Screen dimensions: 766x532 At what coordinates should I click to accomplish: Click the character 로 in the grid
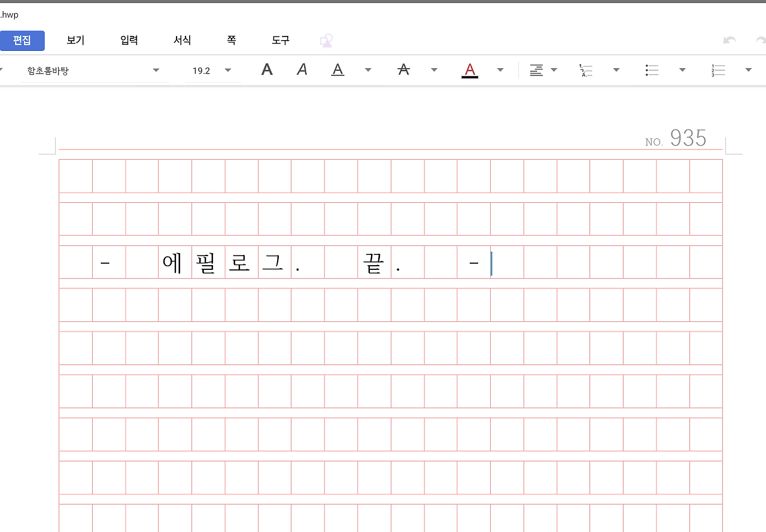pos(239,263)
